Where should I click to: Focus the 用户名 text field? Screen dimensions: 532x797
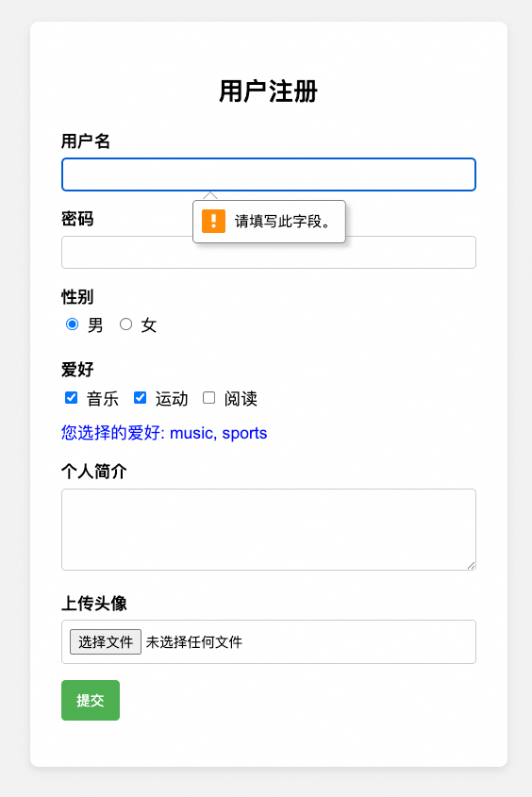268,174
